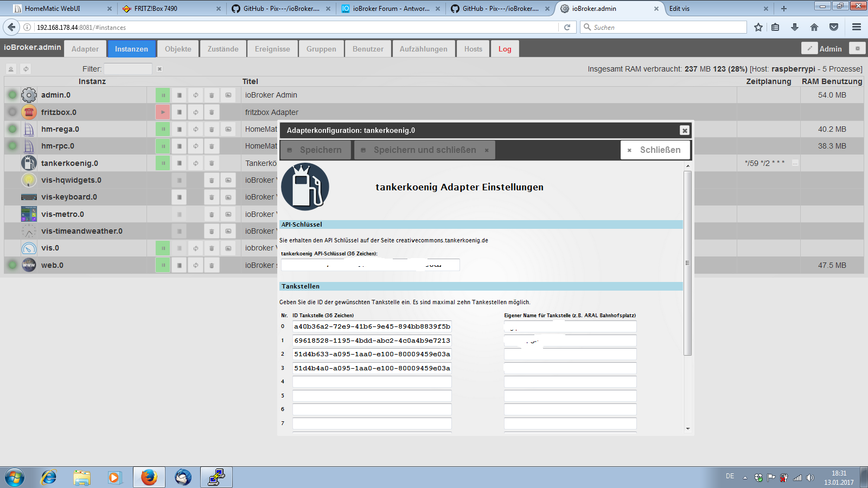Screen dimensions: 868x488
Task: Pause the hm-rpc.0 instance
Action: (x=163, y=146)
